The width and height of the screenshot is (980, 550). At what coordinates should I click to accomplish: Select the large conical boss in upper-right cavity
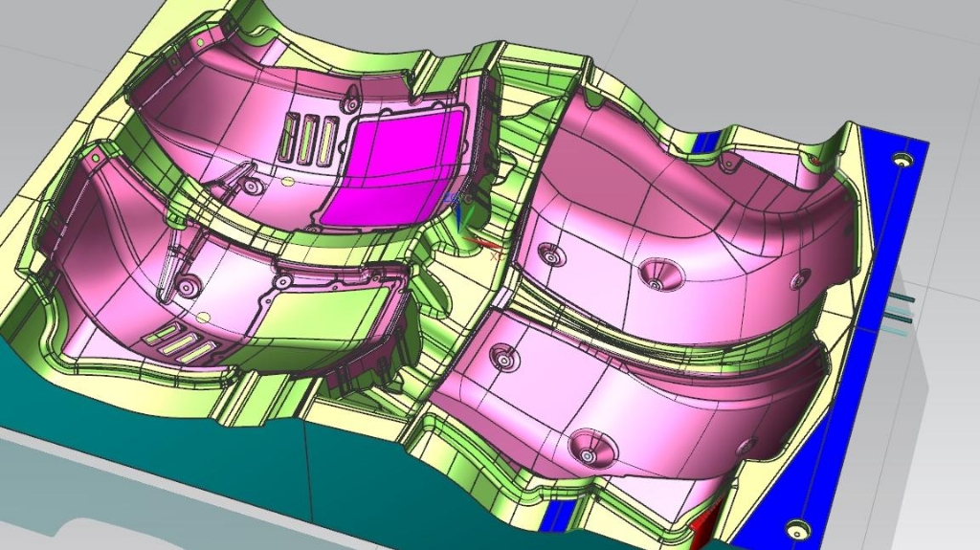tap(657, 275)
